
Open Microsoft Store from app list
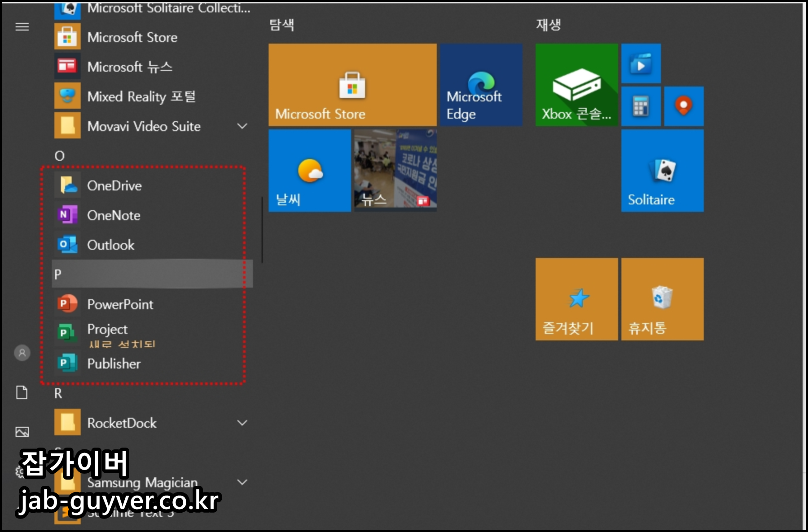click(x=152, y=37)
